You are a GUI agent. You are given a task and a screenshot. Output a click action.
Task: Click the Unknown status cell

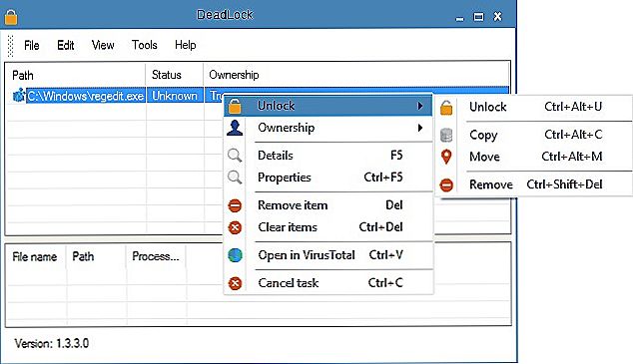[x=175, y=96]
